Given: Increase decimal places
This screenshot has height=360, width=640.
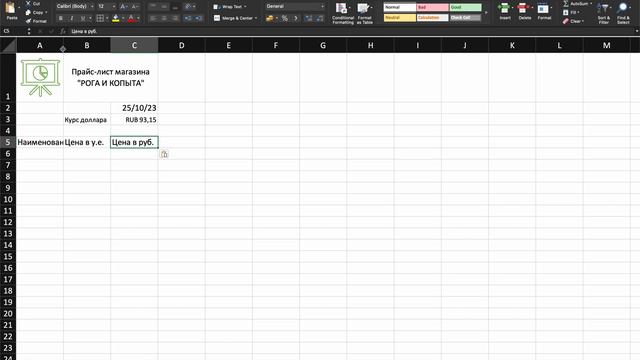Looking at the screenshot, I should click(309, 18).
